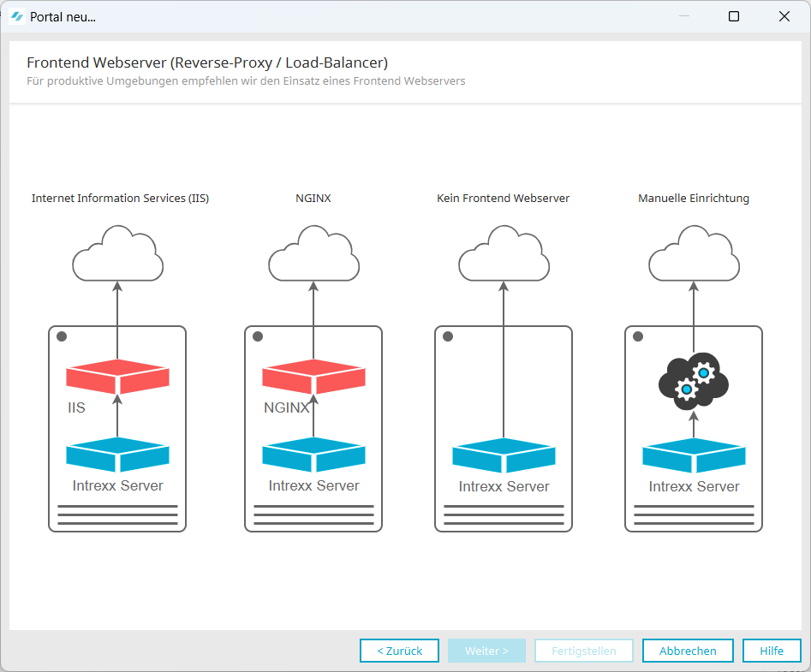Cancel the wizard with Abbrechen
The image size is (811, 672).
(688, 651)
